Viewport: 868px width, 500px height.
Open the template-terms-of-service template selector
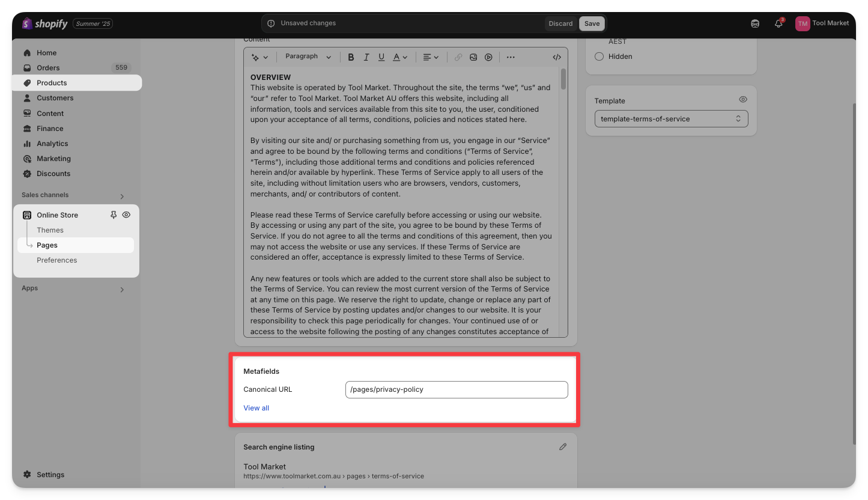[x=671, y=119]
